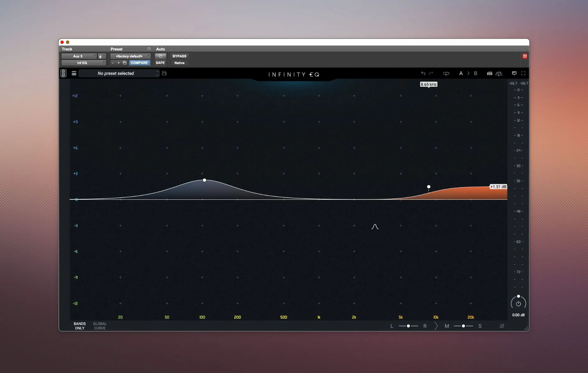
Task: Enable the SAFE automation mode
Action: [x=160, y=63]
